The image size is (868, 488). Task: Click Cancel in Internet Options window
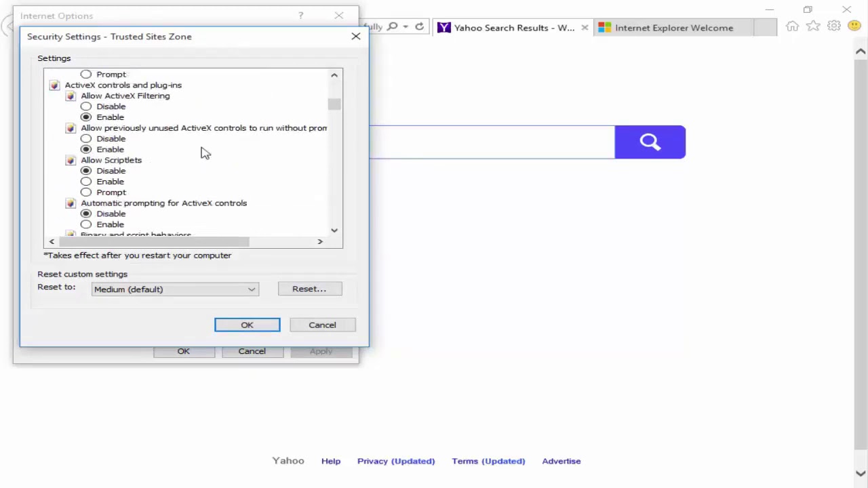(252, 351)
